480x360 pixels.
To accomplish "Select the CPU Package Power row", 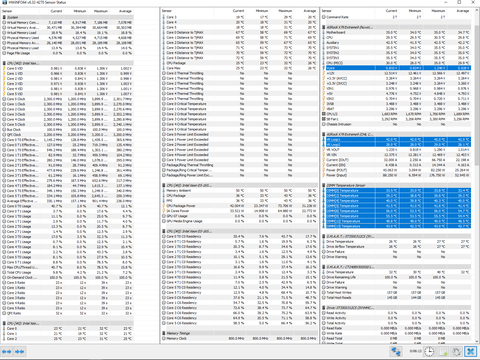I will tap(240, 206).
